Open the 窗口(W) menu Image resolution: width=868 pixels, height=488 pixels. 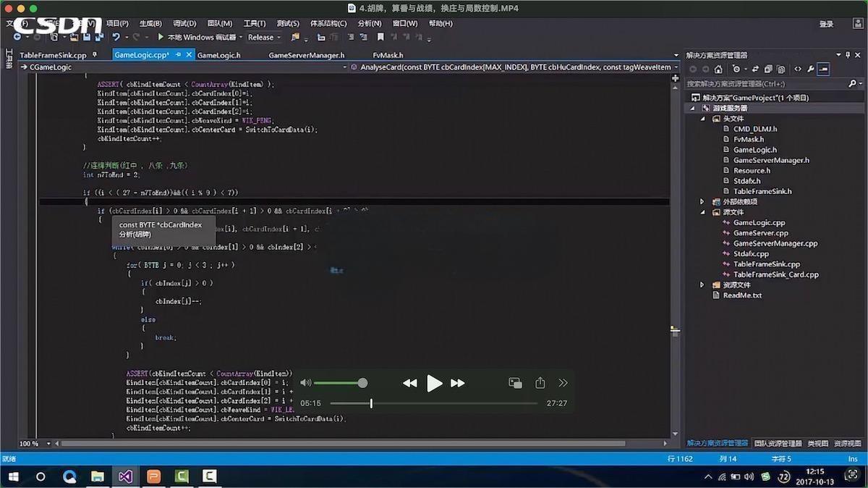405,23
